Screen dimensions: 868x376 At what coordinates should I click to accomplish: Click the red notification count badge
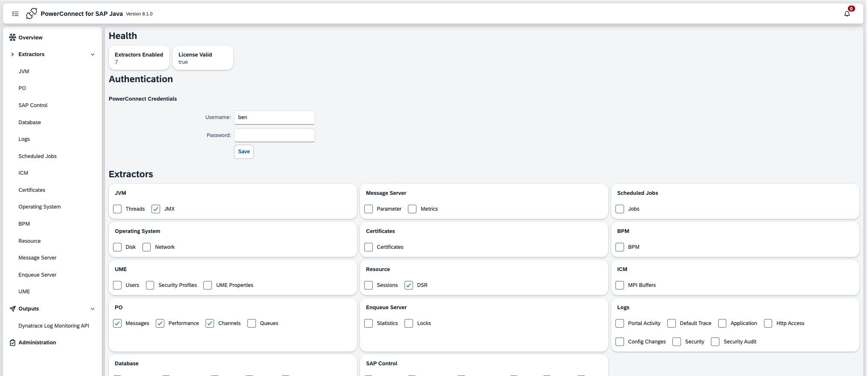coord(851,9)
